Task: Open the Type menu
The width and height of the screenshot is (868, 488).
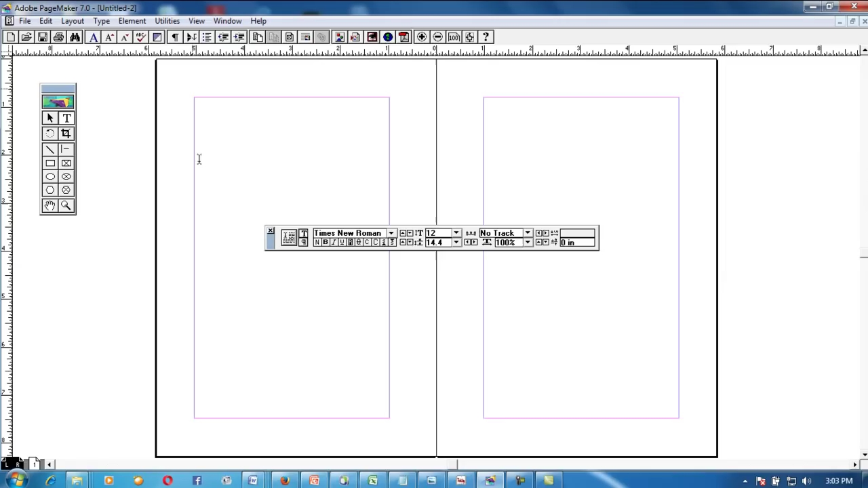Action: tap(101, 21)
